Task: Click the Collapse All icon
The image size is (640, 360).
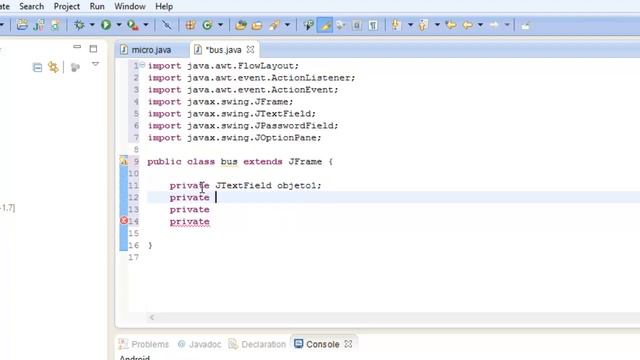Action: (37, 67)
